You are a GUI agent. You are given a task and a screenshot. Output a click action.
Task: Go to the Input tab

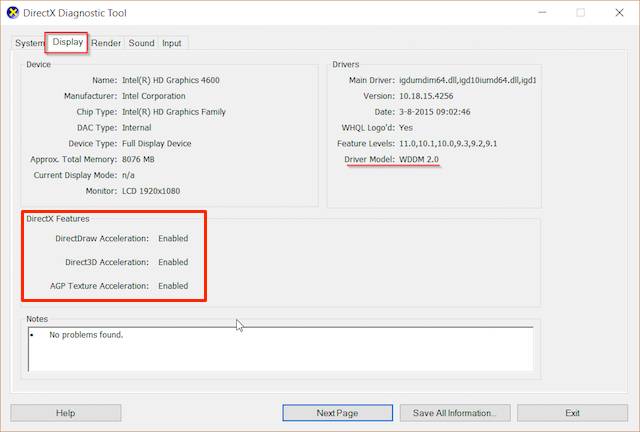[x=171, y=43]
